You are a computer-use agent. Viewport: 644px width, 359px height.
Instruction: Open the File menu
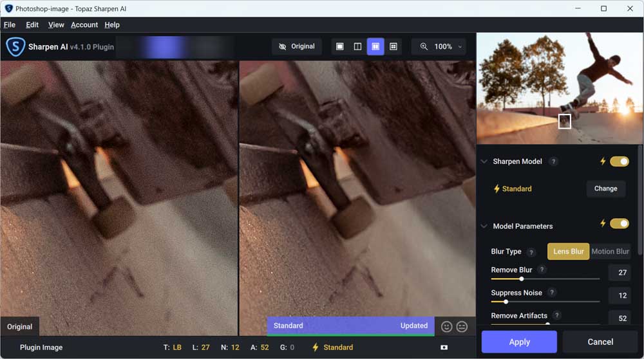[10, 25]
